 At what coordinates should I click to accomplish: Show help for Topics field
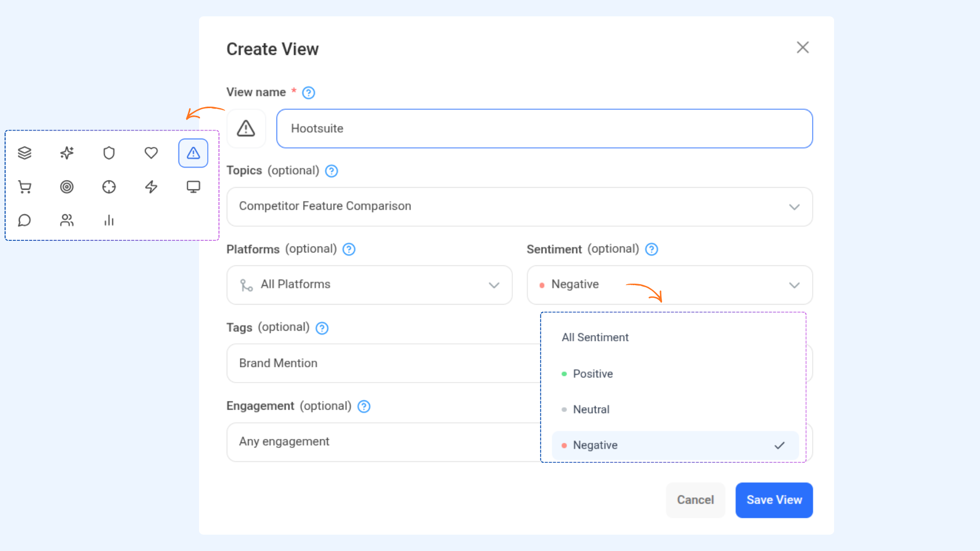coord(332,171)
